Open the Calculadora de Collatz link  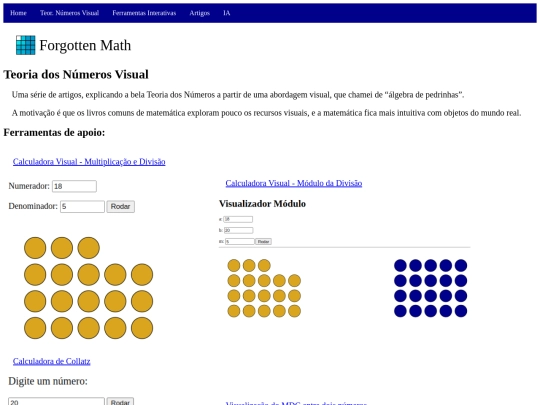[52, 361]
